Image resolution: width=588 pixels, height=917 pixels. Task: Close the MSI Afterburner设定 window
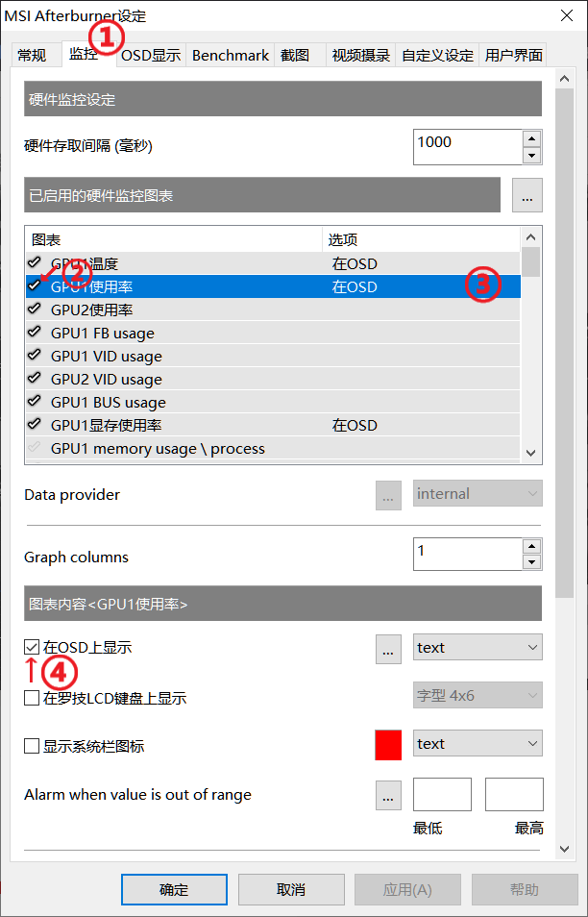pos(566,15)
